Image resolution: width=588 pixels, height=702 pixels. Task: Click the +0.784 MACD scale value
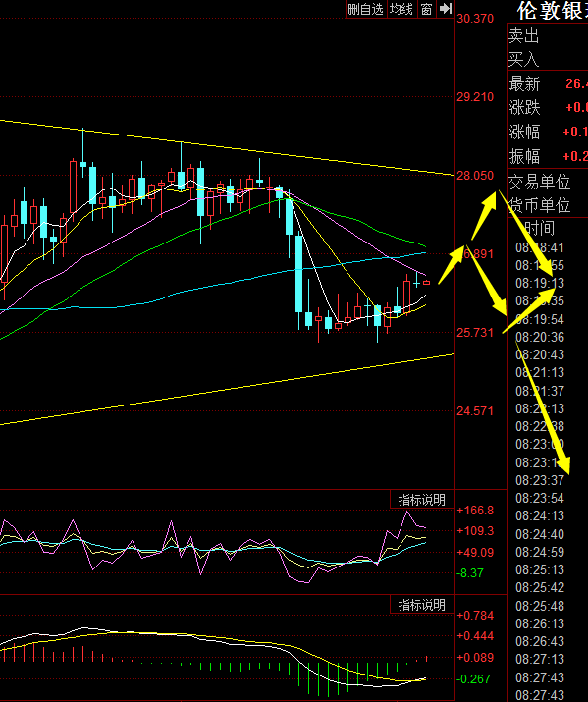pyautogui.click(x=475, y=616)
